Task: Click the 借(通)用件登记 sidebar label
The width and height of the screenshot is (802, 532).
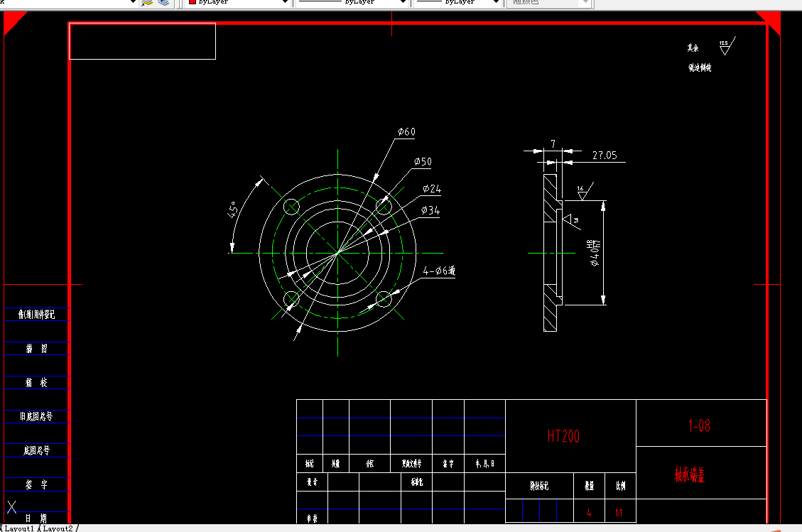Action: click(36, 314)
